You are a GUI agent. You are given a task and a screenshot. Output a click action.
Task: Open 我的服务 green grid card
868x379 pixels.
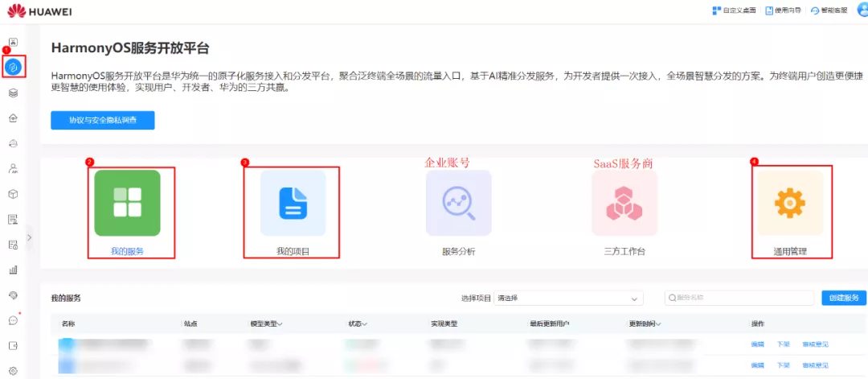click(127, 212)
